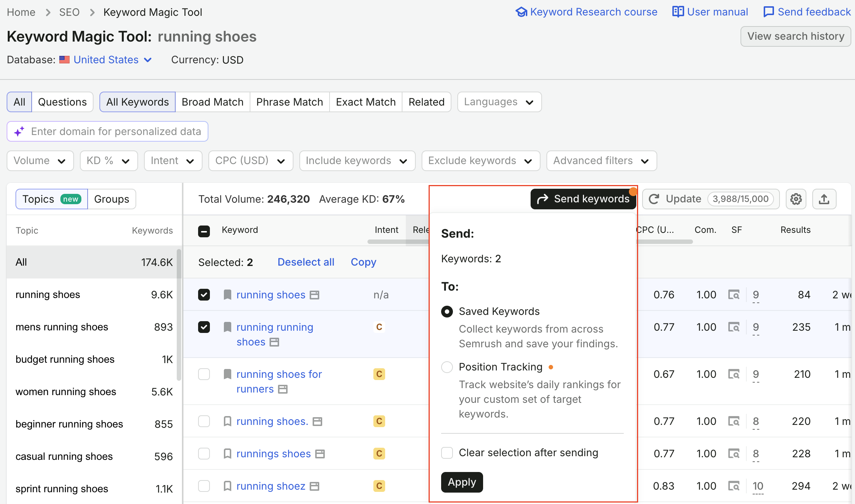Open Keyword Research course link
This screenshot has width=855, height=504.
click(x=586, y=12)
